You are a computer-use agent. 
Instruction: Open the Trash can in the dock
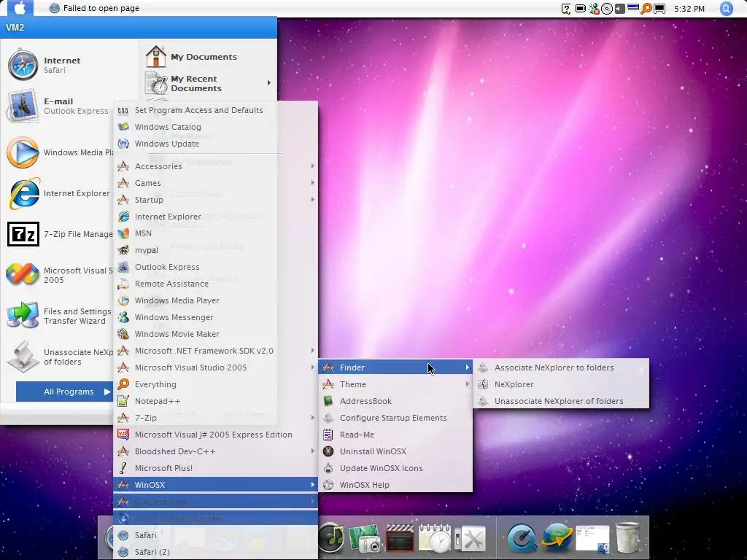[x=627, y=538]
